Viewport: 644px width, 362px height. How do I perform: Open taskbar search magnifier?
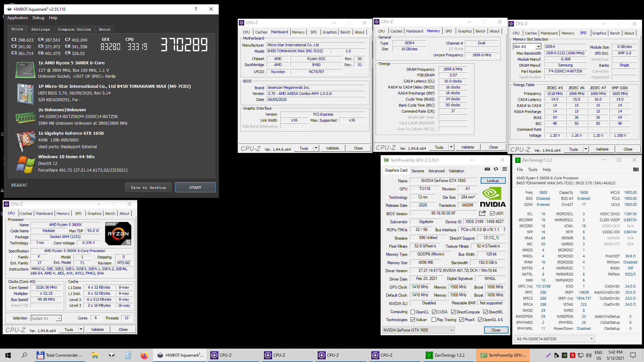24,355
